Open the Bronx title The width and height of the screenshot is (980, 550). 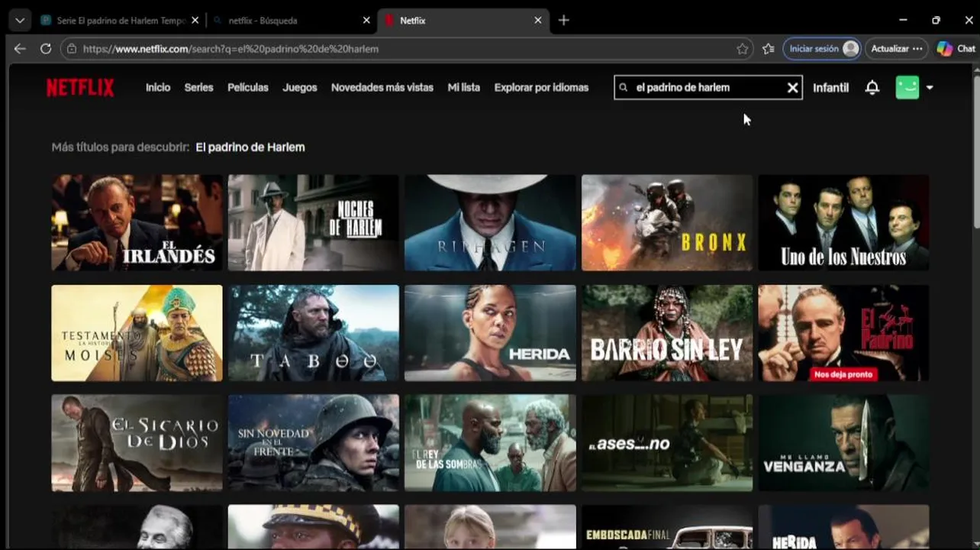(667, 222)
